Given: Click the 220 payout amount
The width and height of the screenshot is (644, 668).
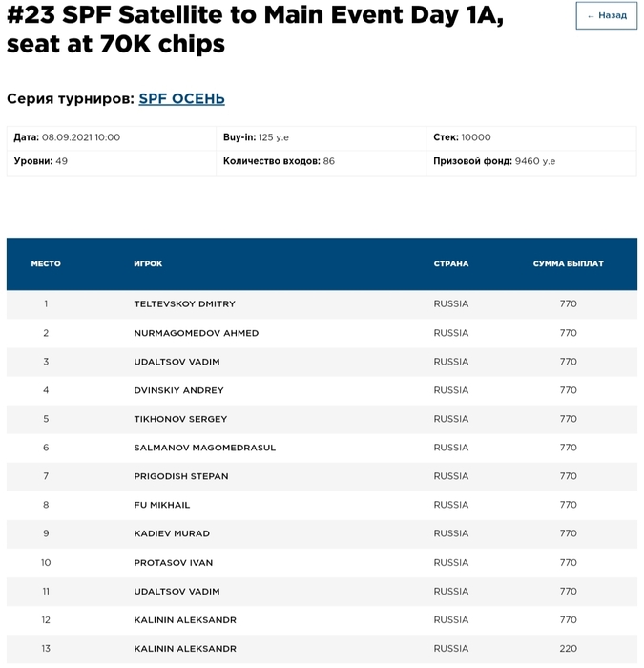Looking at the screenshot, I should pos(569,649).
